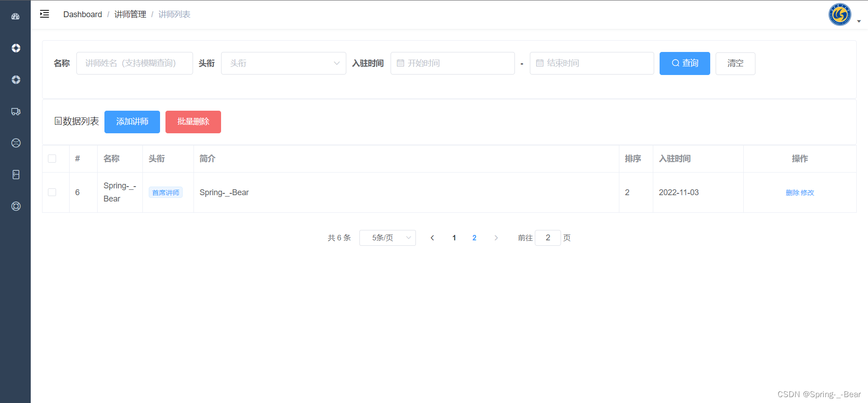
Task: Open the upper of two identical circular sidebar icons
Action: 16,48
